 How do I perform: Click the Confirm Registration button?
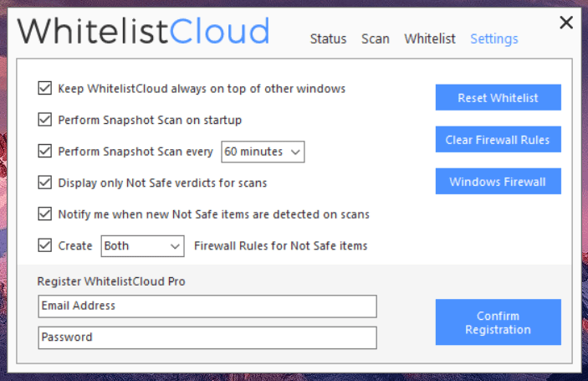tap(498, 322)
